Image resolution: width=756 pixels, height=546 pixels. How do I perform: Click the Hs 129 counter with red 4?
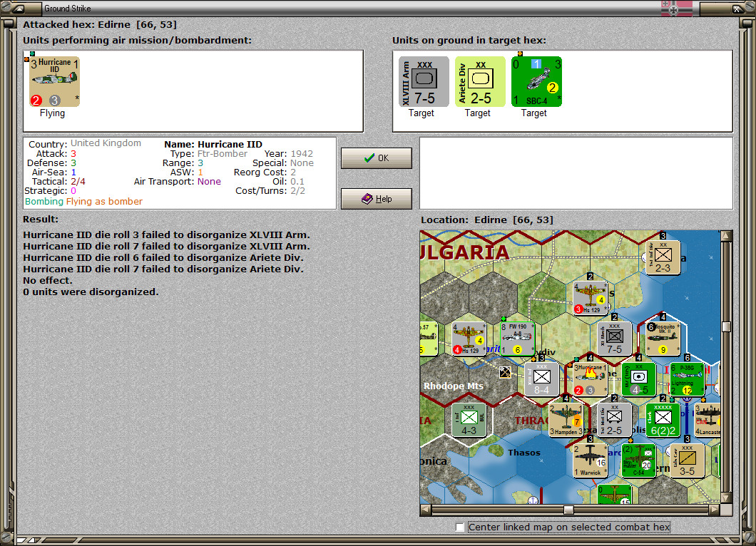469,339
